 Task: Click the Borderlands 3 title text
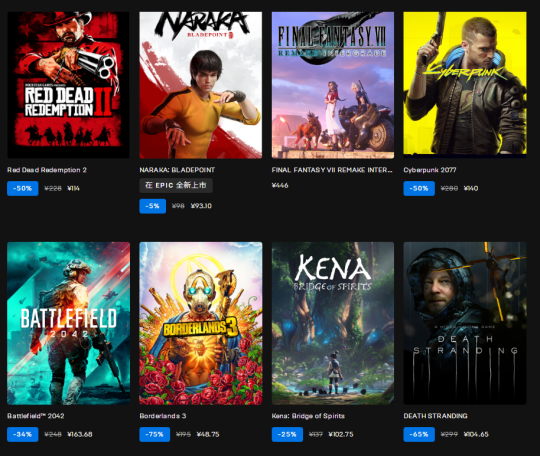click(x=163, y=416)
